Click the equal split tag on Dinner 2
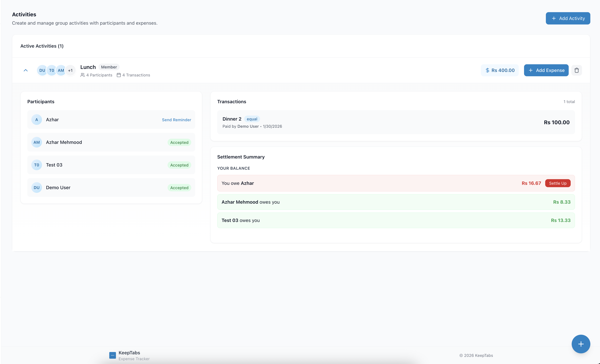Screen dimensions: 600x364 (252, 119)
